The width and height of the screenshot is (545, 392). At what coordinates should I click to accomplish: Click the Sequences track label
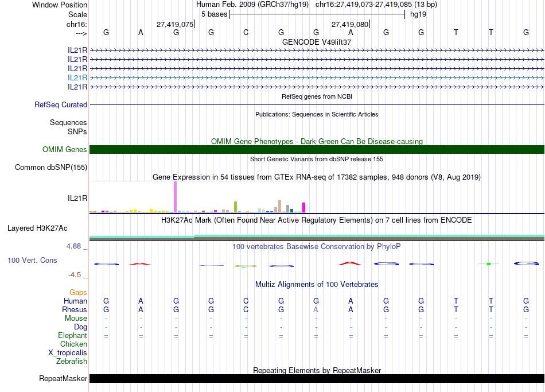pyautogui.click(x=68, y=122)
